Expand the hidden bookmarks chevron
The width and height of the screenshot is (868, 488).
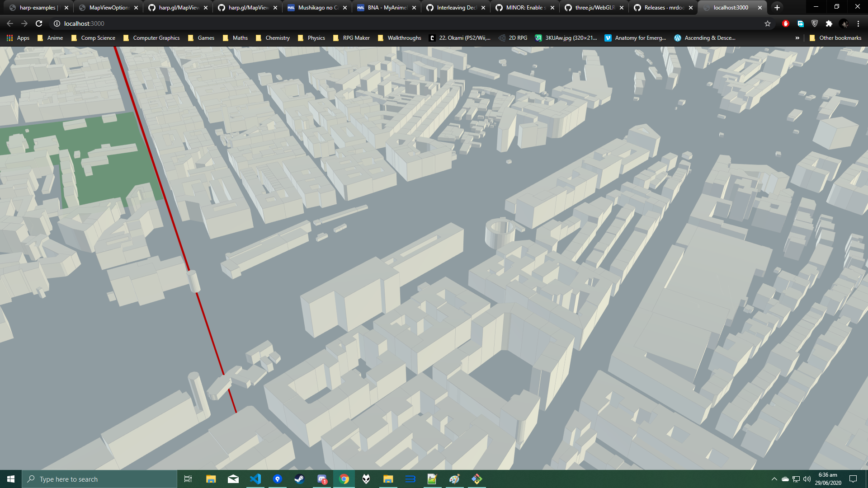click(x=797, y=38)
